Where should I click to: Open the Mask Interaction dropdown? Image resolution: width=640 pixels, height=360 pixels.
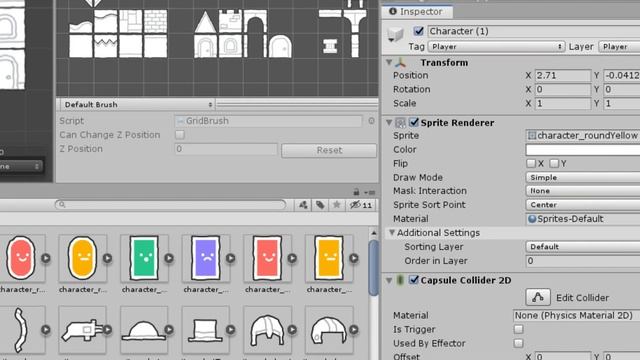(x=583, y=191)
